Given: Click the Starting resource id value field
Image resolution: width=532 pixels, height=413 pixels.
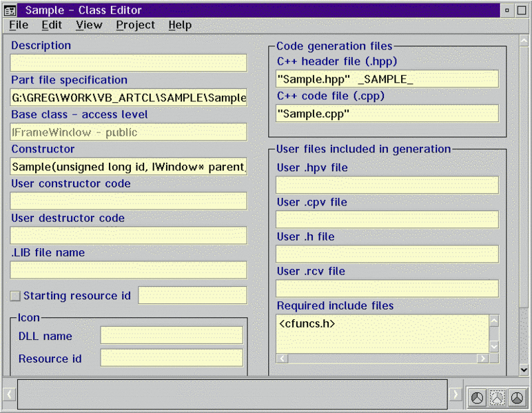Looking at the screenshot, I should tap(193, 295).
